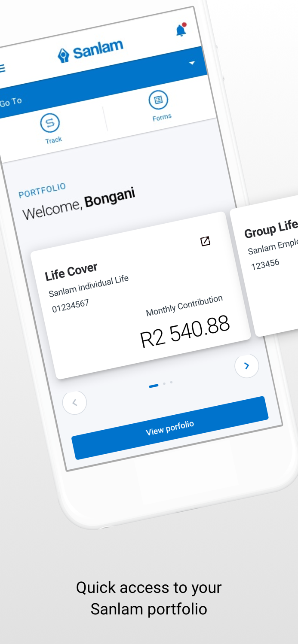Select the third pagination dot
298x644 pixels.
pyautogui.click(x=171, y=383)
